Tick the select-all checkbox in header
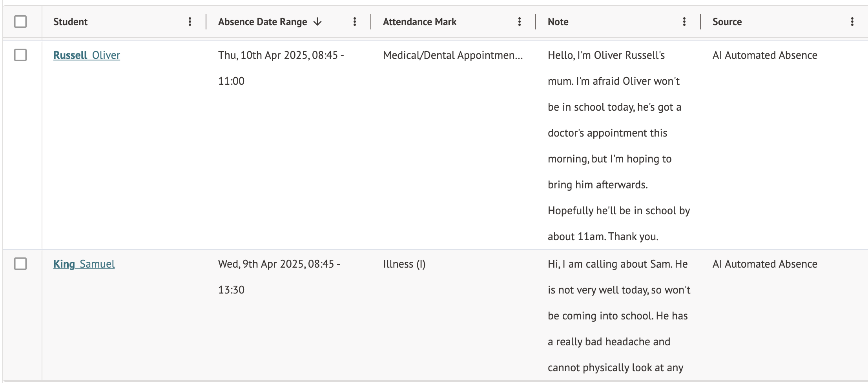Screen dimensions: 868x383 20,22
